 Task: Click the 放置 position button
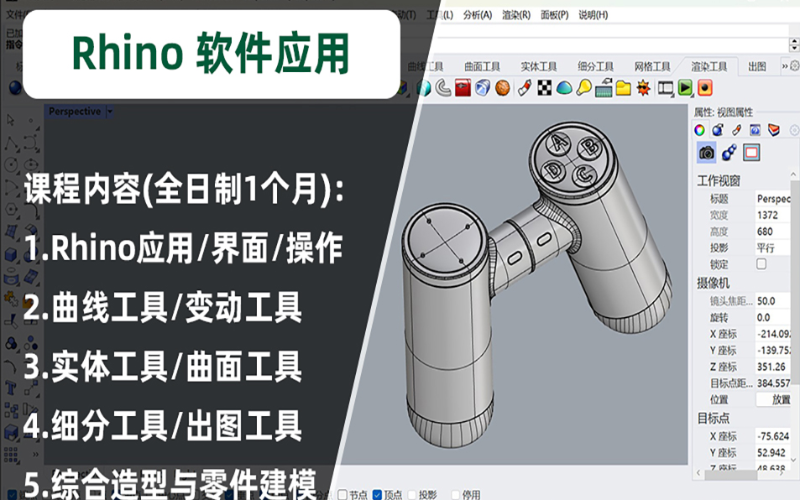tap(776, 399)
